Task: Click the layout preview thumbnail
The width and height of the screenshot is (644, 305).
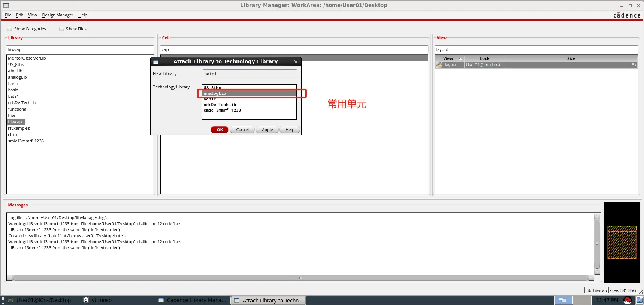Action: (x=622, y=242)
